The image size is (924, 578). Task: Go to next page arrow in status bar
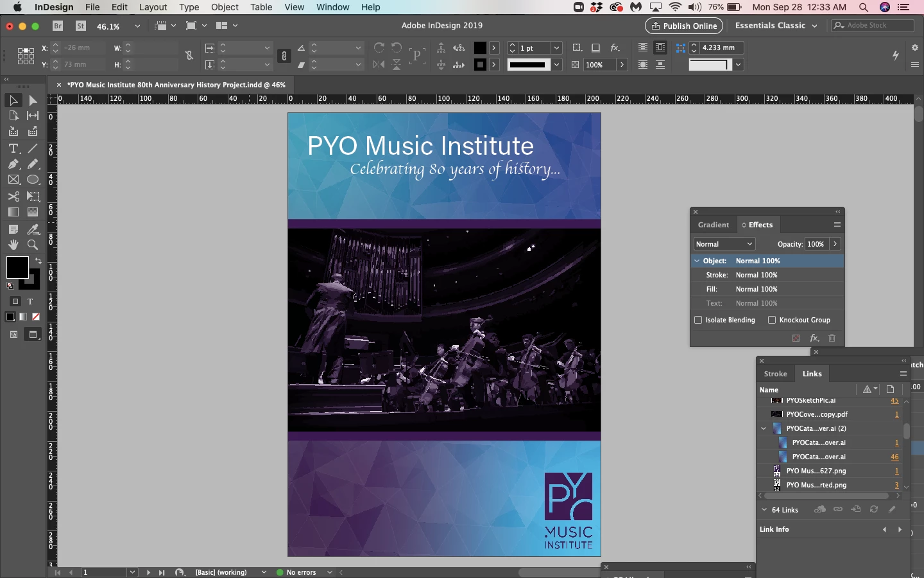[x=148, y=572]
